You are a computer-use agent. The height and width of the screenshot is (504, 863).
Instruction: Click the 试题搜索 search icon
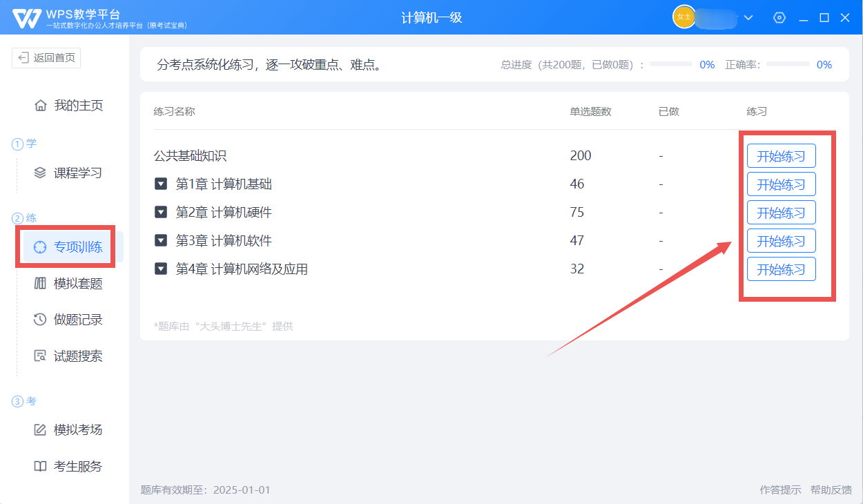pos(41,356)
